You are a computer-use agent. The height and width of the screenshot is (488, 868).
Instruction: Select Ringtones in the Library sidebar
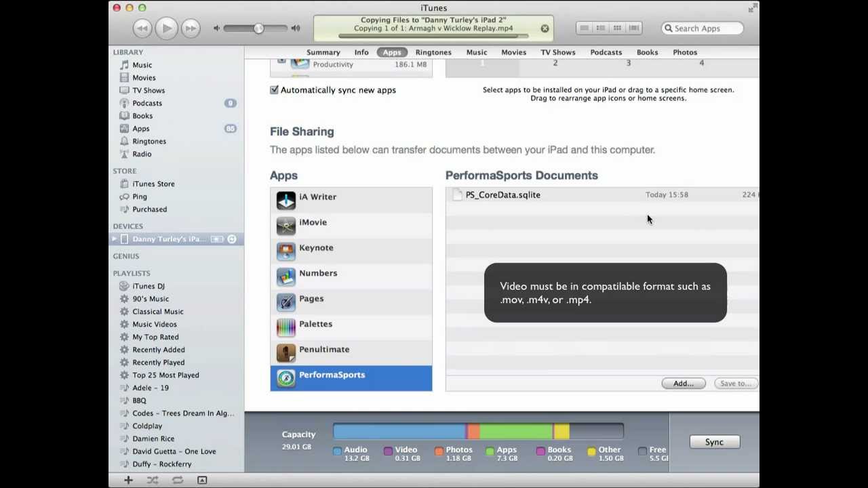click(149, 141)
